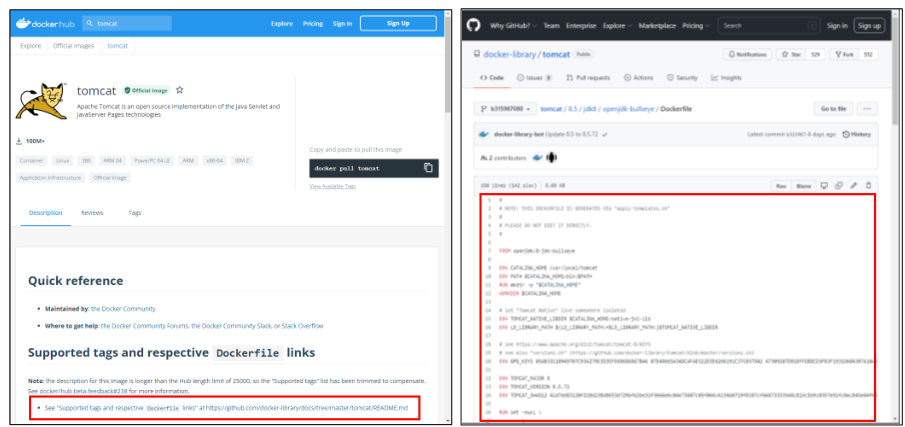Open the GitHub octocat logo home
This screenshot has width=905, height=427.
click(x=474, y=25)
